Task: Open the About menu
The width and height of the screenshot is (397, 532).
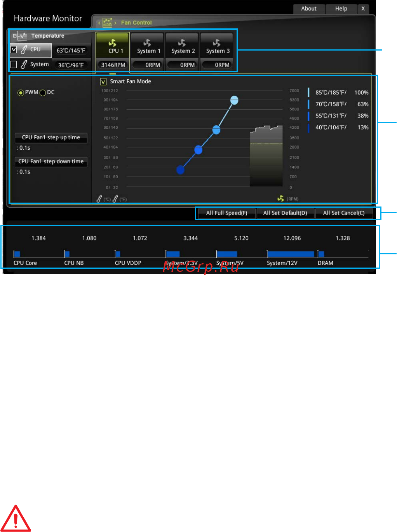Action: [309, 9]
